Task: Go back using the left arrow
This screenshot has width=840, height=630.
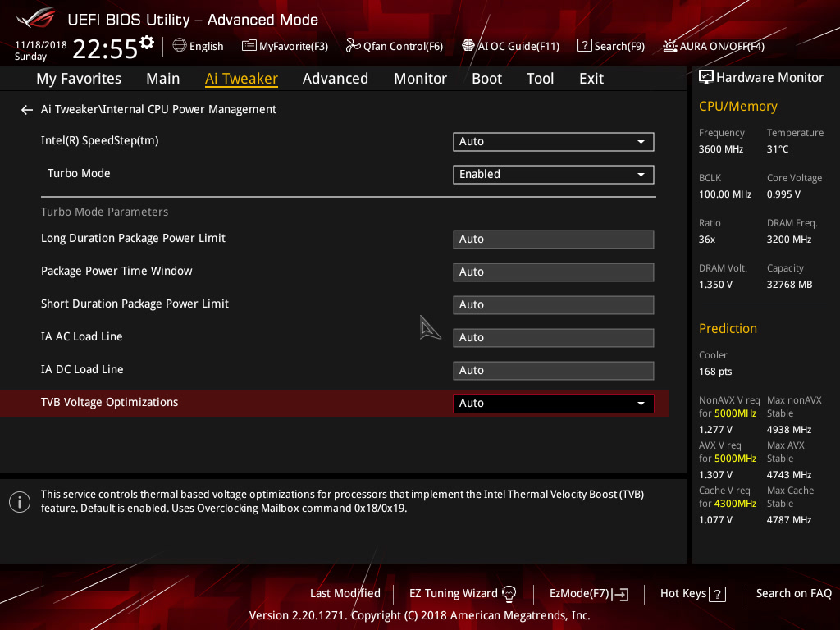Action: click(x=27, y=110)
